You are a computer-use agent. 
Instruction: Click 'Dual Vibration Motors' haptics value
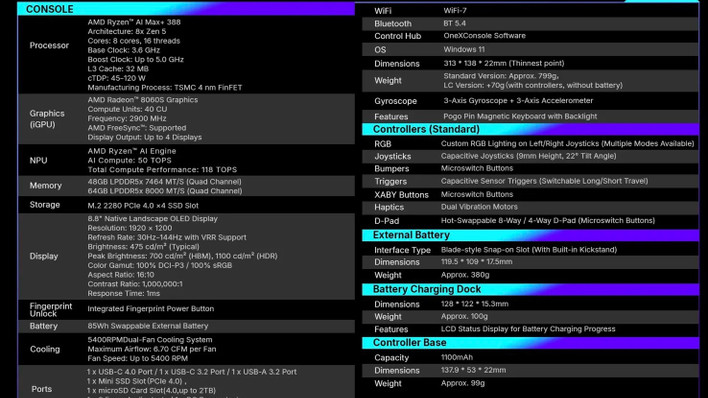tap(479, 207)
